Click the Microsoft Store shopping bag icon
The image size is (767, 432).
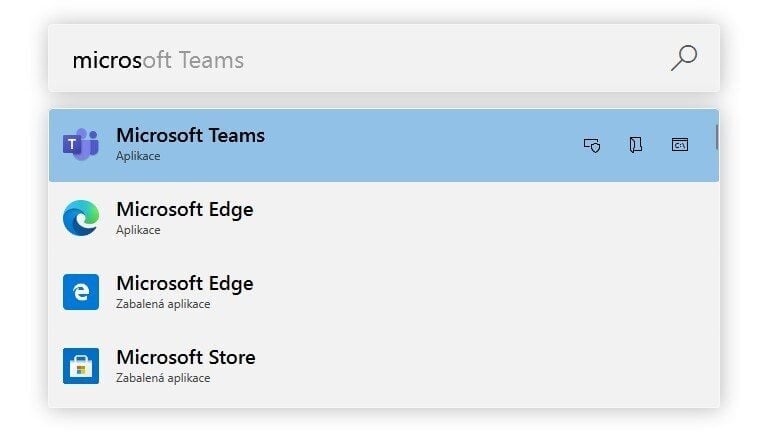pyautogui.click(x=81, y=366)
